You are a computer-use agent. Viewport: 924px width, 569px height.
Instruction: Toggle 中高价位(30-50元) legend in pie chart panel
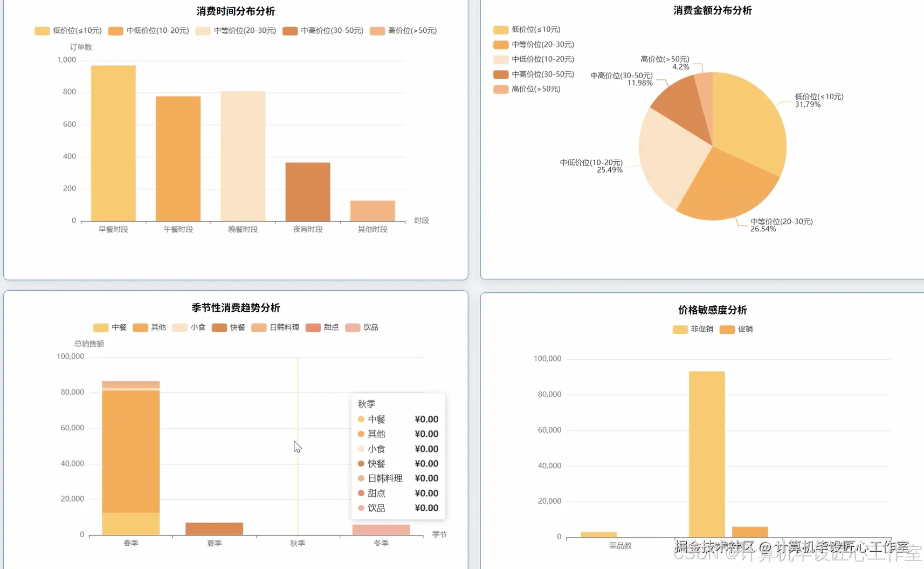[534, 74]
